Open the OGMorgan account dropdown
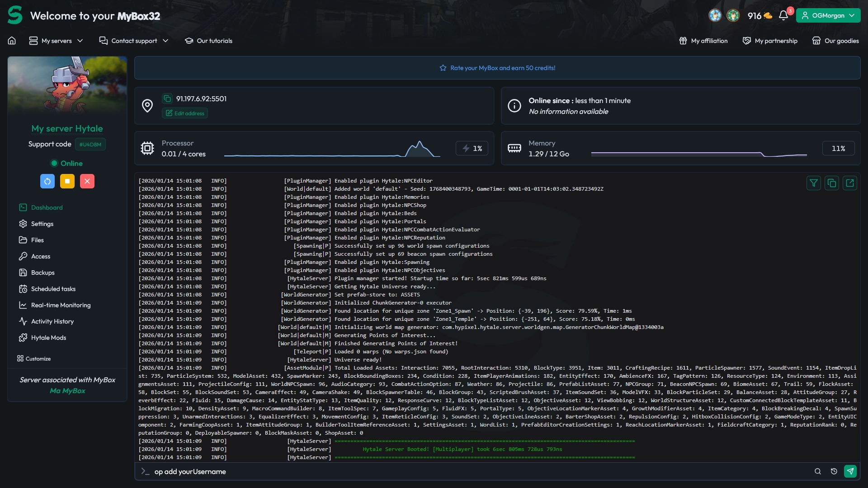 [828, 15]
